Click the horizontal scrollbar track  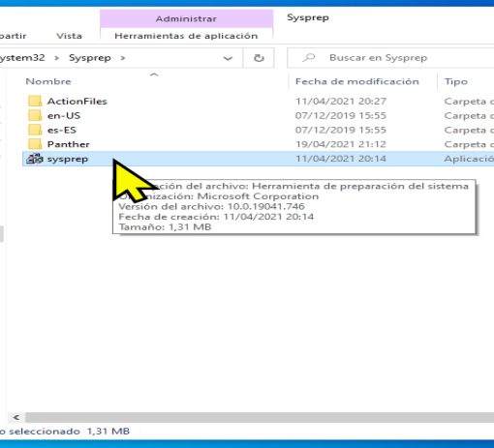point(260,417)
